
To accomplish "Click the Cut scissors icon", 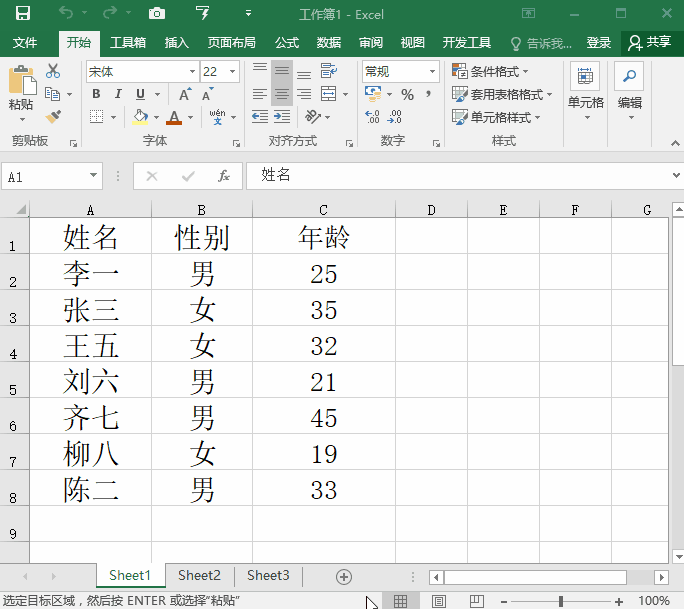I will pyautogui.click(x=53, y=72).
